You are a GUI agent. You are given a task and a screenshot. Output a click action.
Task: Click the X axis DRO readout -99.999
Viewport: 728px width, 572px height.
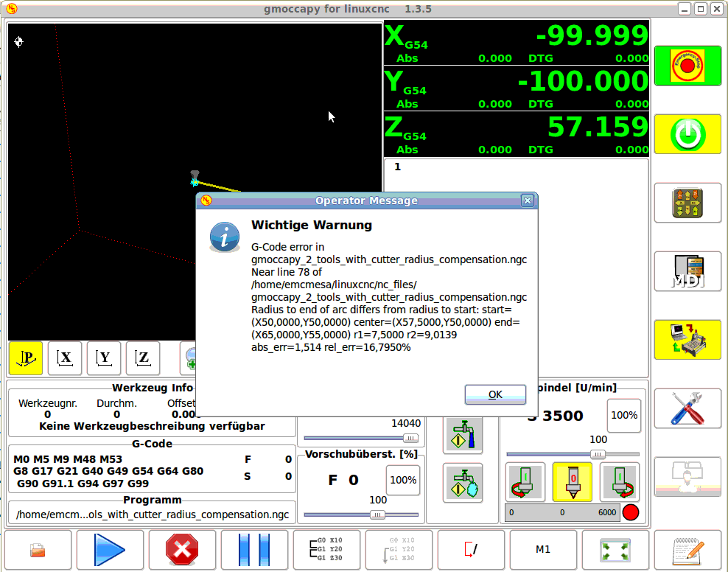tap(592, 35)
